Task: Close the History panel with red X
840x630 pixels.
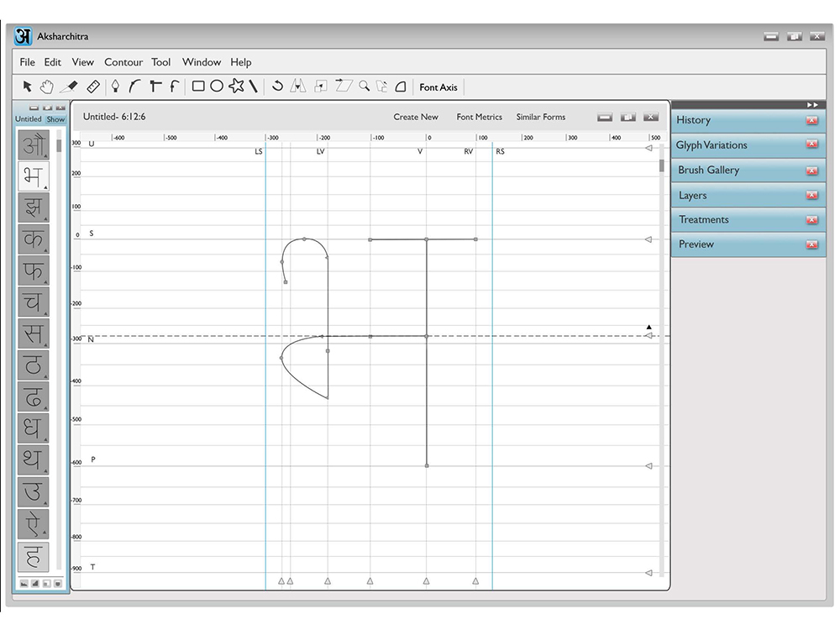Action: (812, 120)
